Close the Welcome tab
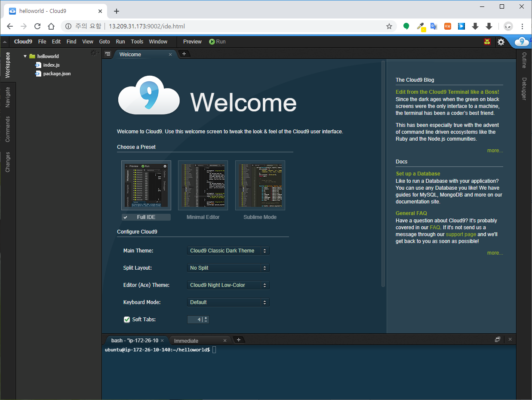Image resolution: width=532 pixels, height=400 pixels. 170,55
